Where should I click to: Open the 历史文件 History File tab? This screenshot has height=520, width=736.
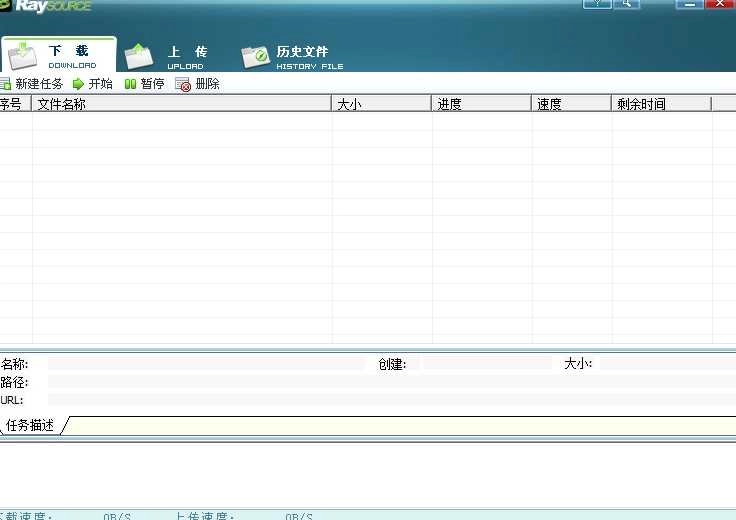pos(292,57)
